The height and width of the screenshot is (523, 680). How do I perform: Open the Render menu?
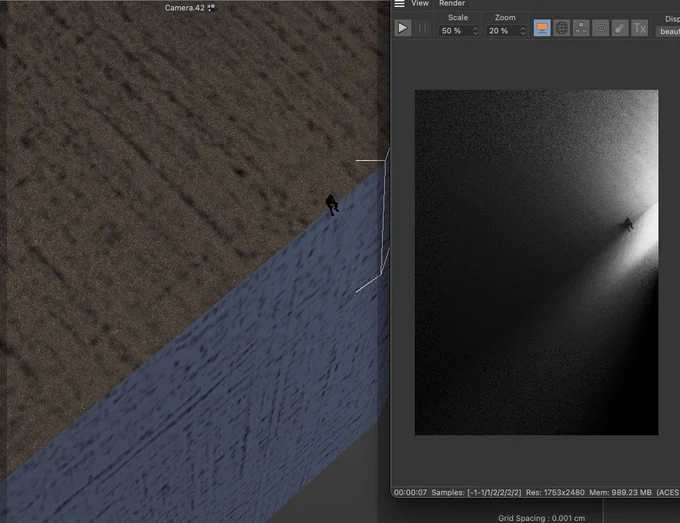point(452,3)
